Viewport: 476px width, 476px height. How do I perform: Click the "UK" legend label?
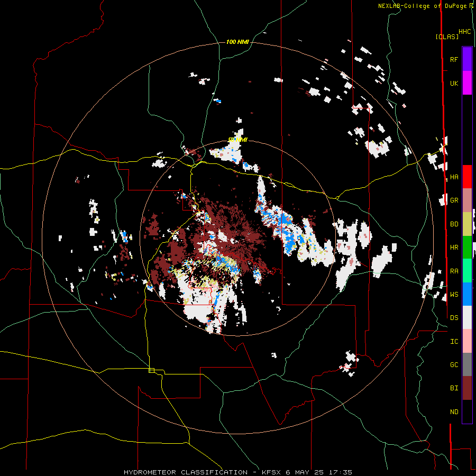tap(454, 83)
